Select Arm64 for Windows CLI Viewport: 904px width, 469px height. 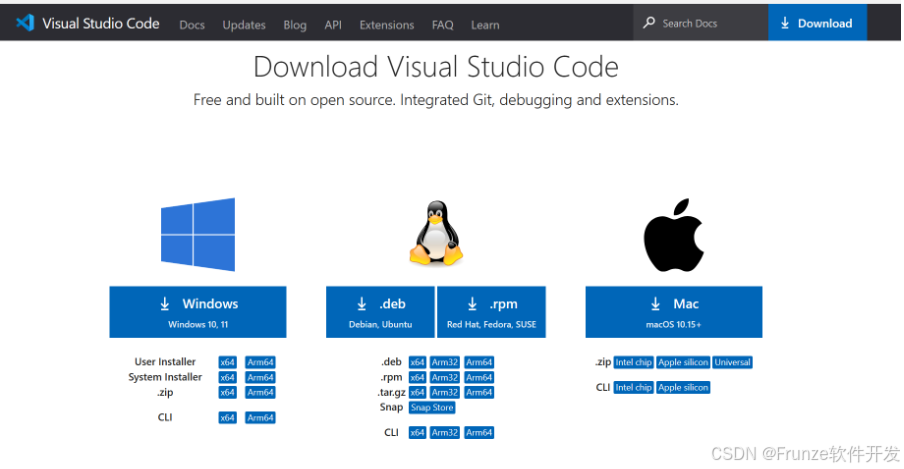pos(260,418)
